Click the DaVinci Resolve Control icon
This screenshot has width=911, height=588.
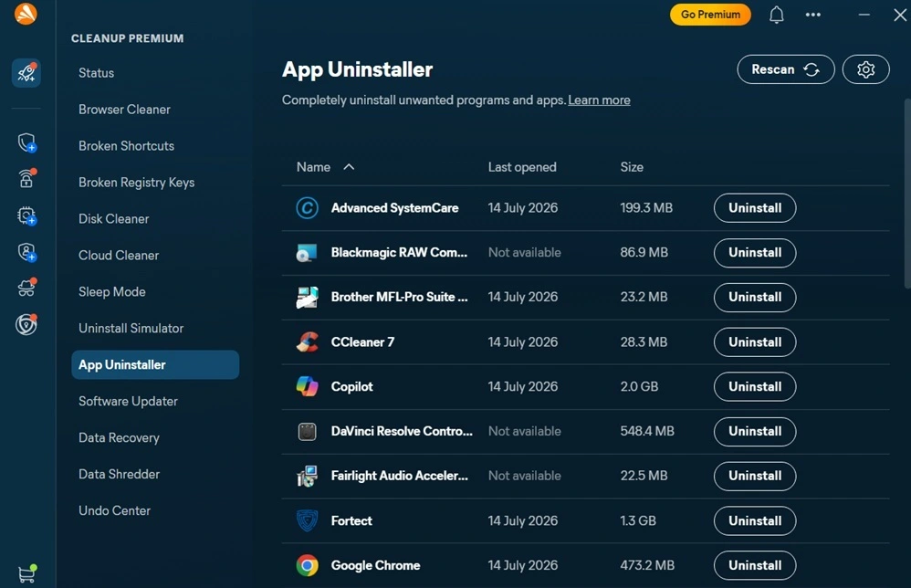(x=307, y=431)
